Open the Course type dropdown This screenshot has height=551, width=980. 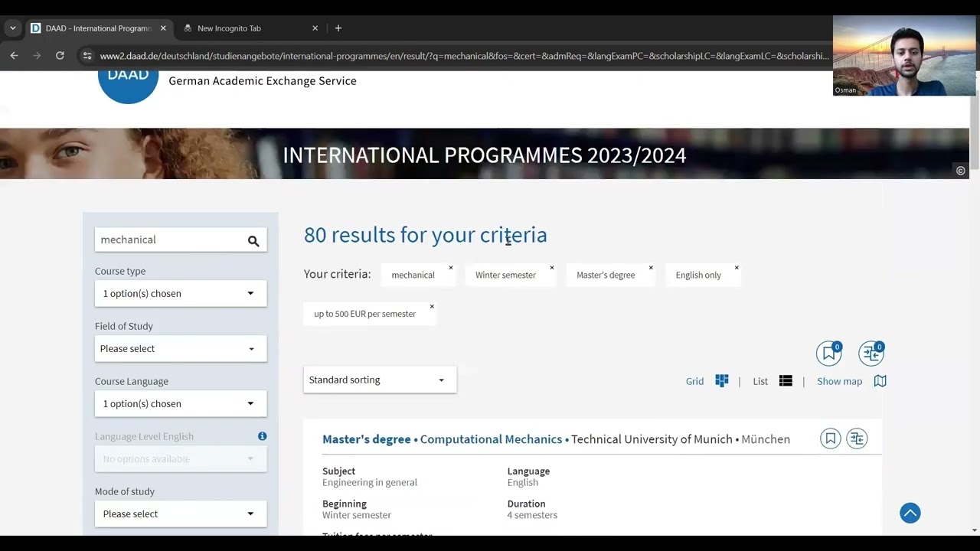181,293
